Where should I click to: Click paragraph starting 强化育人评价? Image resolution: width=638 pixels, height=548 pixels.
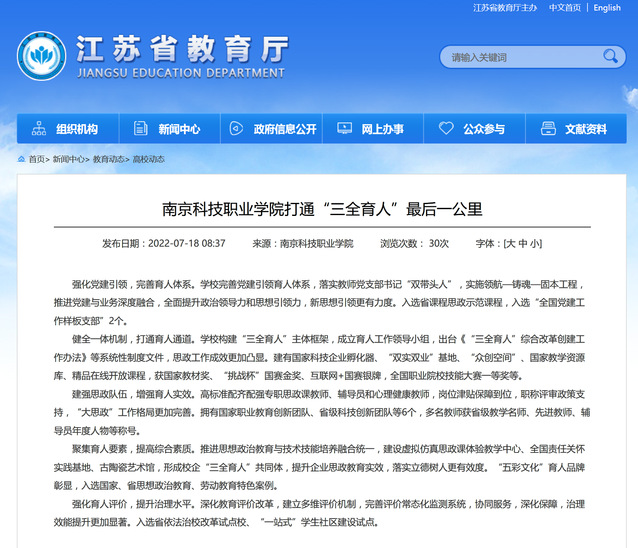320,513
